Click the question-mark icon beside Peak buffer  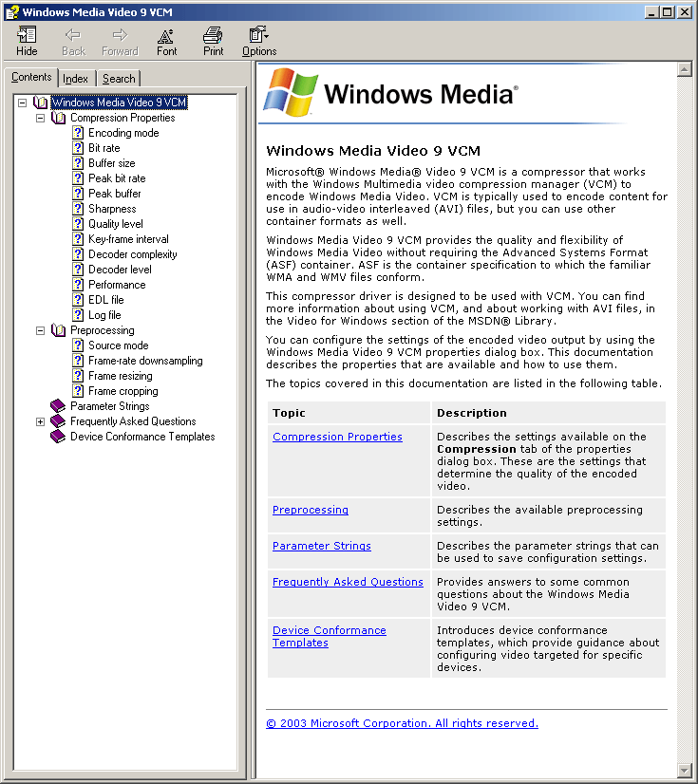pyautogui.click(x=78, y=194)
